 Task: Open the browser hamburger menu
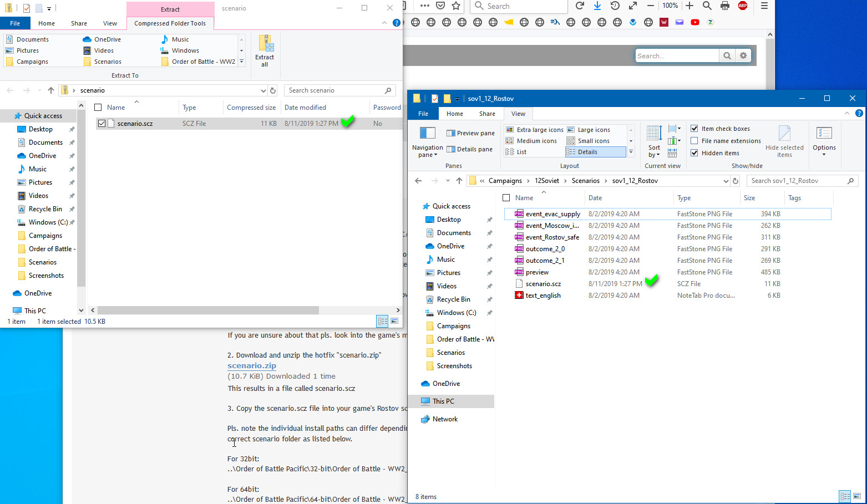click(x=764, y=6)
